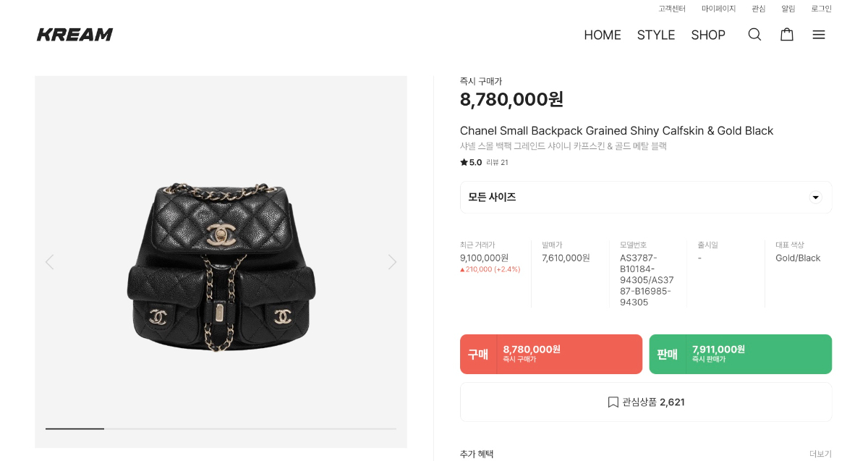Image resolution: width=868 pixels, height=461 pixels.
Task: Click the 5.0 star rating icon
Action: pos(464,163)
